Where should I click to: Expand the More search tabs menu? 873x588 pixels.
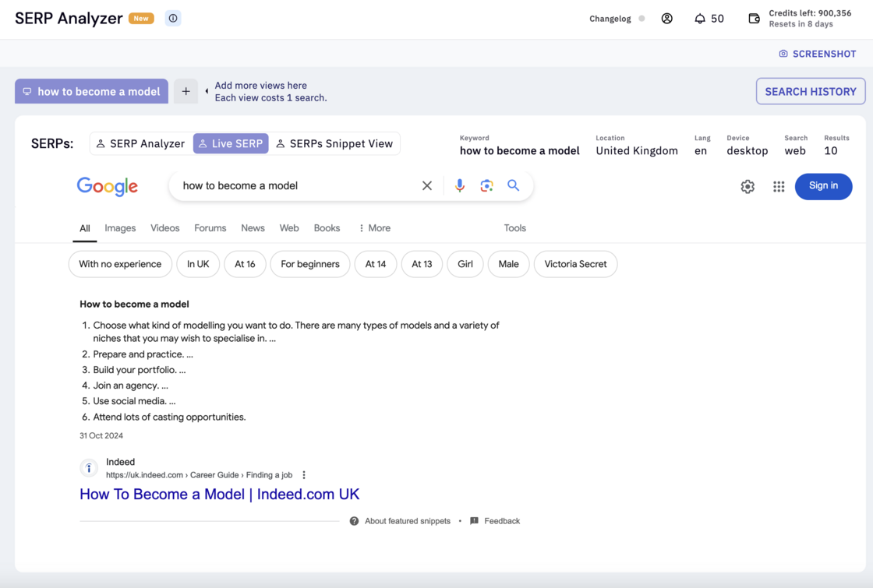pyautogui.click(x=374, y=228)
